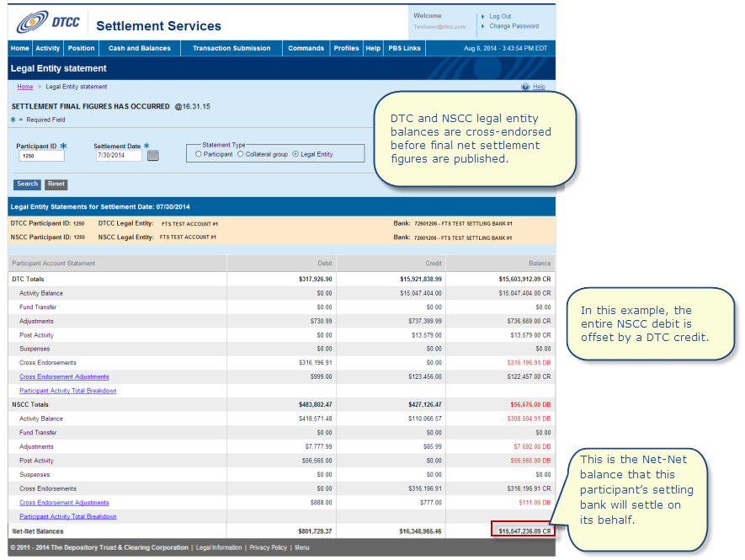Click the Change Password arrow bullet
745x560 pixels.
pos(483,26)
